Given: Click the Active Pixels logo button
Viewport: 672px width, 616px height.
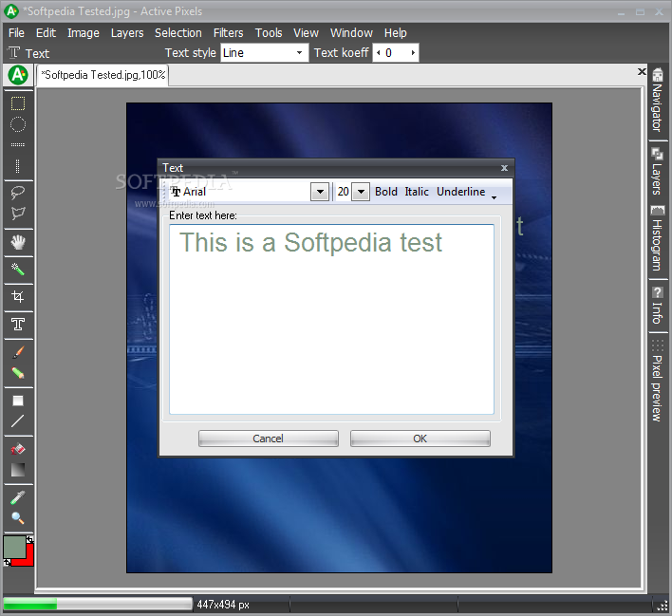Looking at the screenshot, I should tap(18, 75).
